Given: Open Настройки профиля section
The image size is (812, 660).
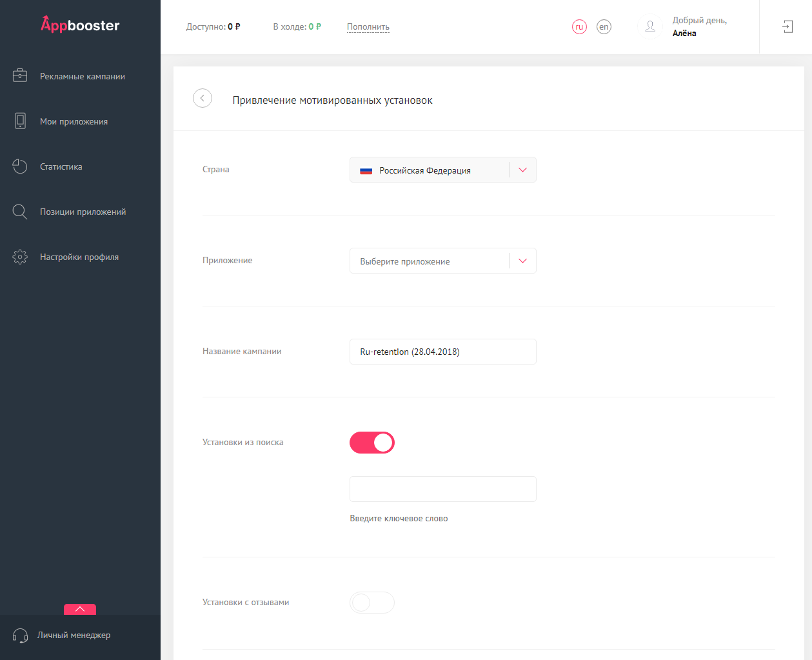Looking at the screenshot, I should (x=79, y=256).
